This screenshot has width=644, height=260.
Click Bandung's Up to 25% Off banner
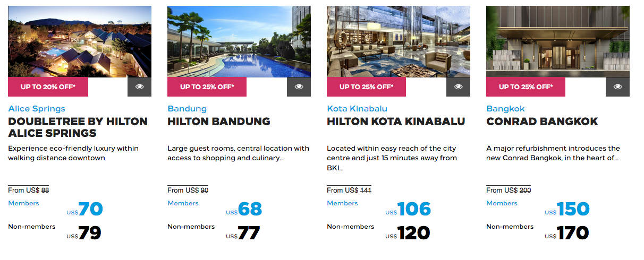[207, 86]
